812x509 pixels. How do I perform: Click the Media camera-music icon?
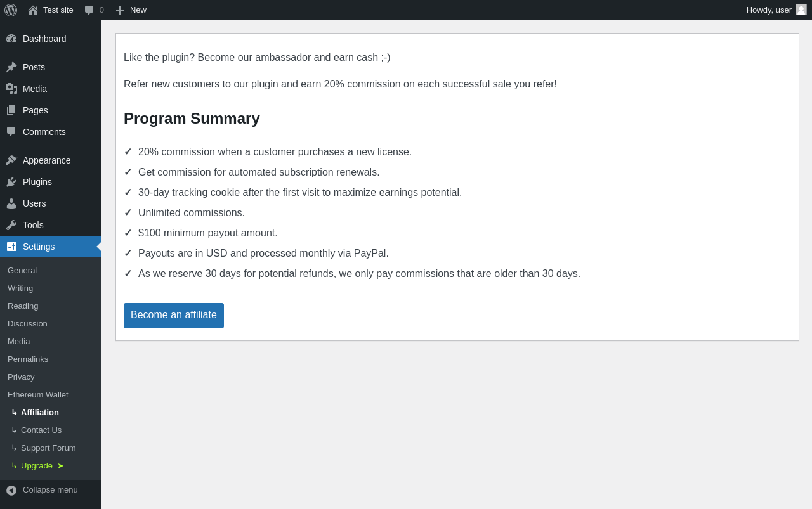11,89
